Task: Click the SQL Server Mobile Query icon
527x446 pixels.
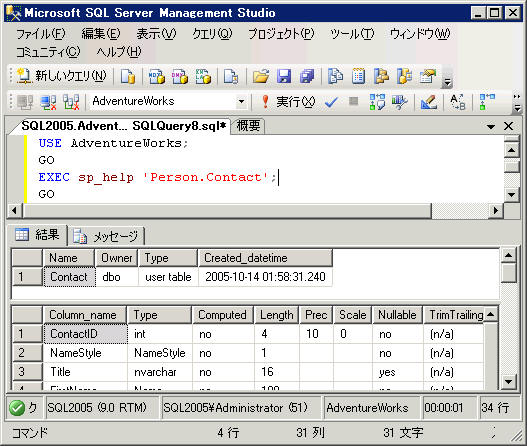Action: pyautogui.click(x=231, y=76)
